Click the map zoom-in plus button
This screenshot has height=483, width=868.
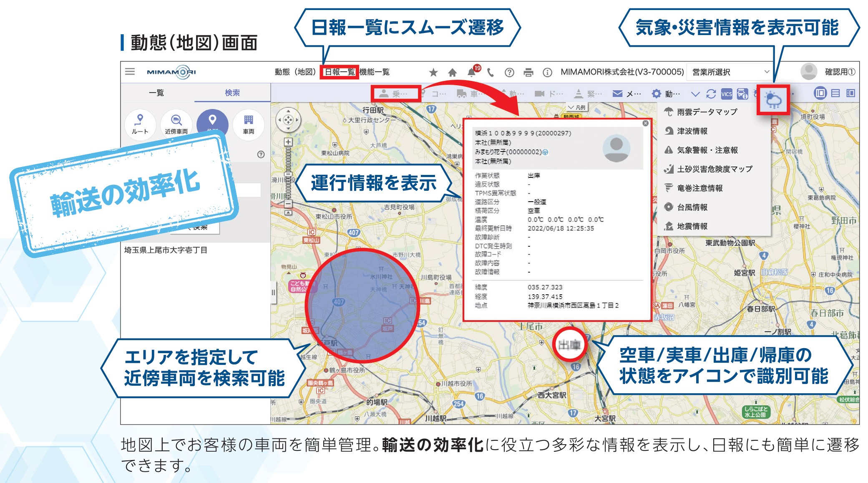[288, 142]
